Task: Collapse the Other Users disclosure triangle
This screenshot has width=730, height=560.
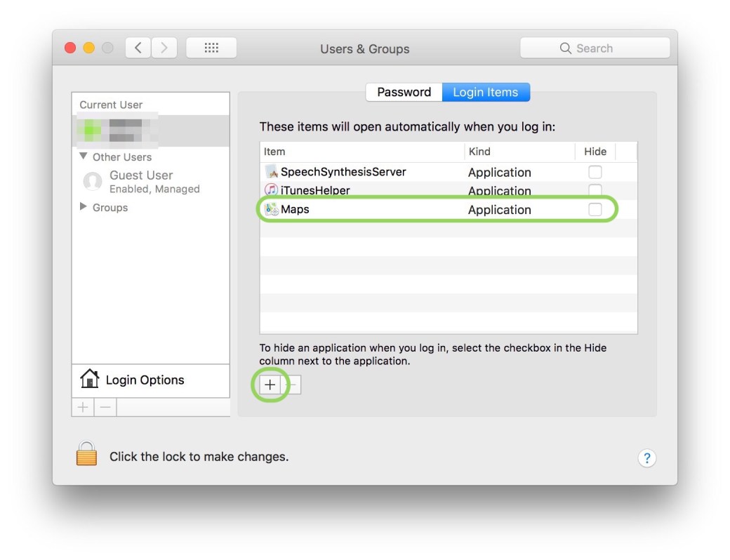Action: pyautogui.click(x=84, y=156)
